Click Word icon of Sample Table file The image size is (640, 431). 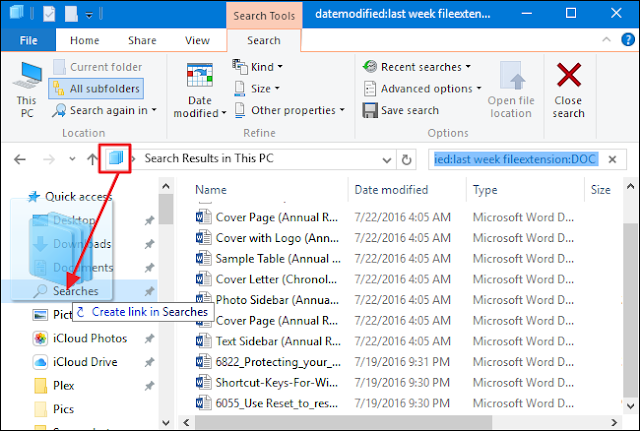(x=203, y=258)
